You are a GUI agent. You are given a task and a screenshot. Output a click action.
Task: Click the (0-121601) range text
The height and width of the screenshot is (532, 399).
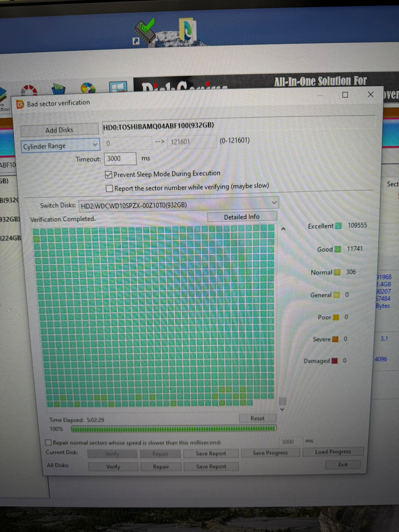234,140
